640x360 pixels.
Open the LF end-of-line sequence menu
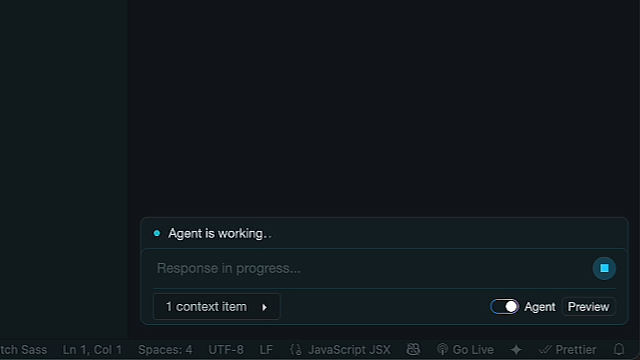point(266,349)
